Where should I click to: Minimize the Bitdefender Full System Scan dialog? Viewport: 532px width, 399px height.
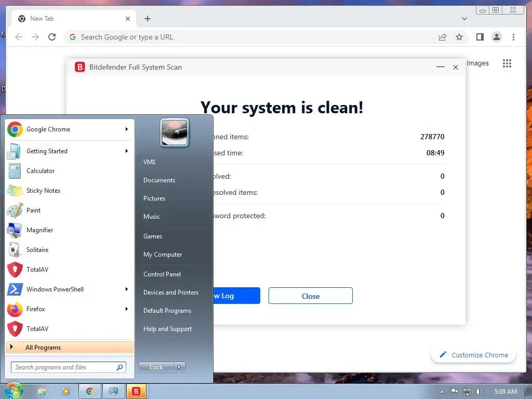click(441, 67)
